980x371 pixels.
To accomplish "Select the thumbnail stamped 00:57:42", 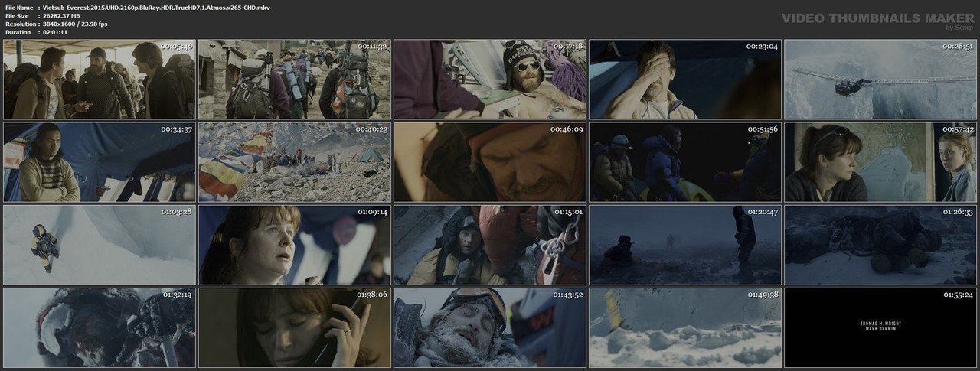I will pos(880,162).
